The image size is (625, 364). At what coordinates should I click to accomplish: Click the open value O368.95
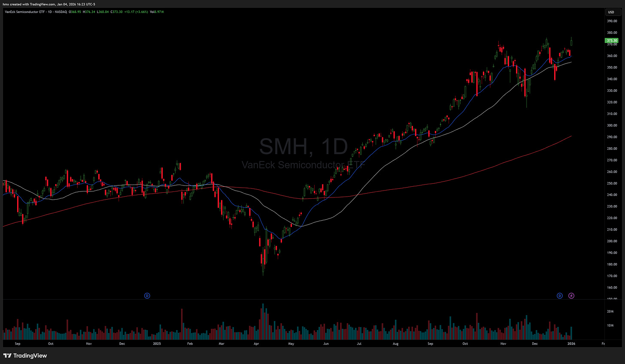point(75,12)
